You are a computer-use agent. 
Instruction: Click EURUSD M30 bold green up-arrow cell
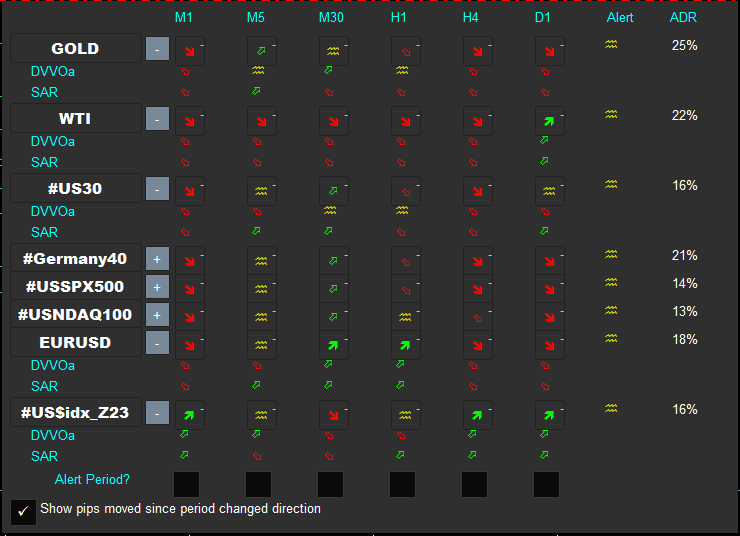tap(334, 345)
